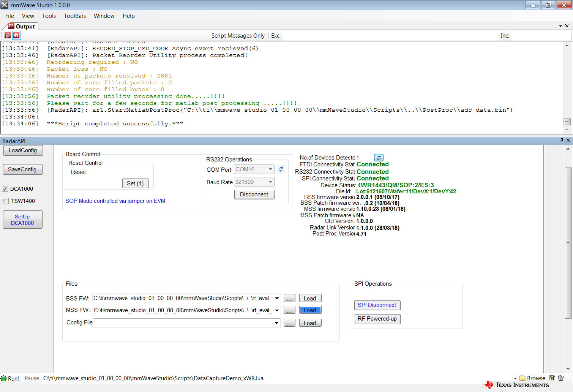Click the SetUp DCA1000 button
This screenshot has width=573, height=392.
point(22,220)
